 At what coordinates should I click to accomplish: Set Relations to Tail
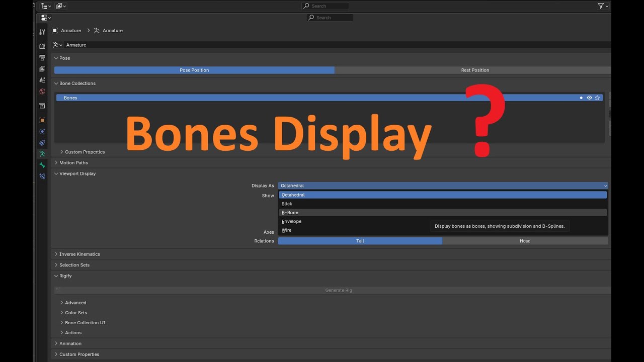[x=360, y=241]
